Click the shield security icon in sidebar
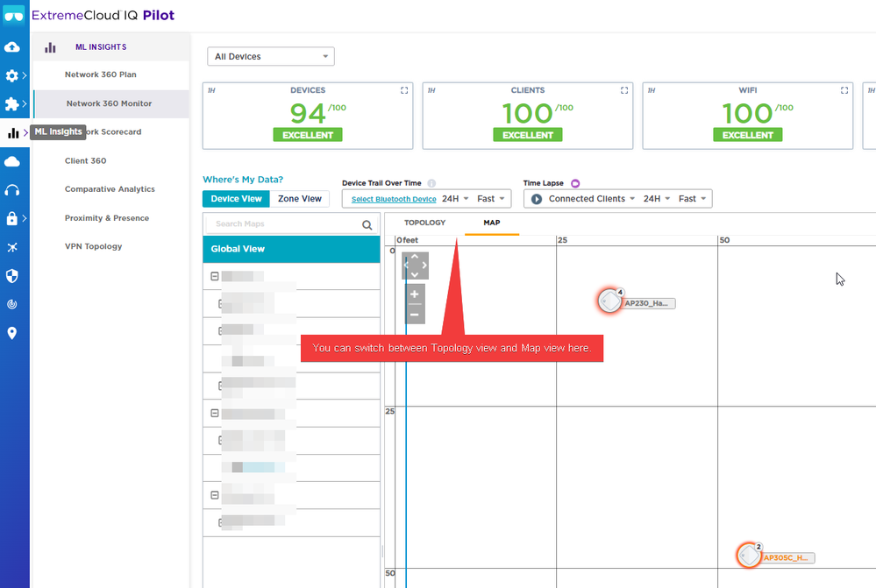The height and width of the screenshot is (588, 876). point(12,276)
